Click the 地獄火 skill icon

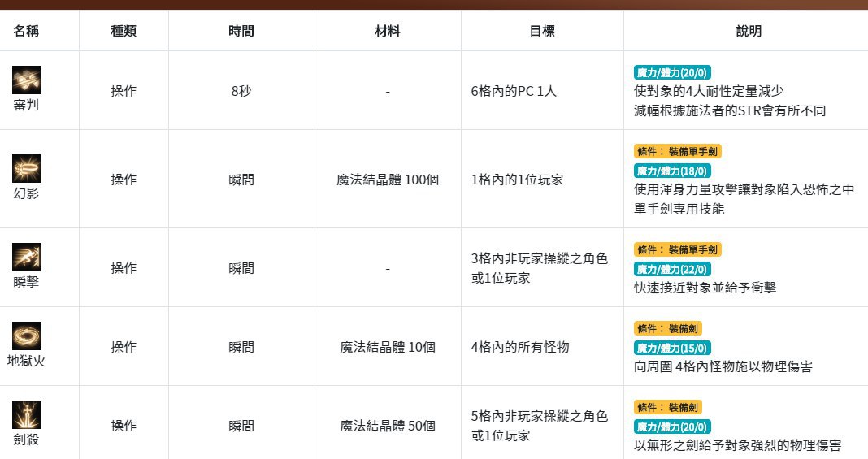(26, 336)
